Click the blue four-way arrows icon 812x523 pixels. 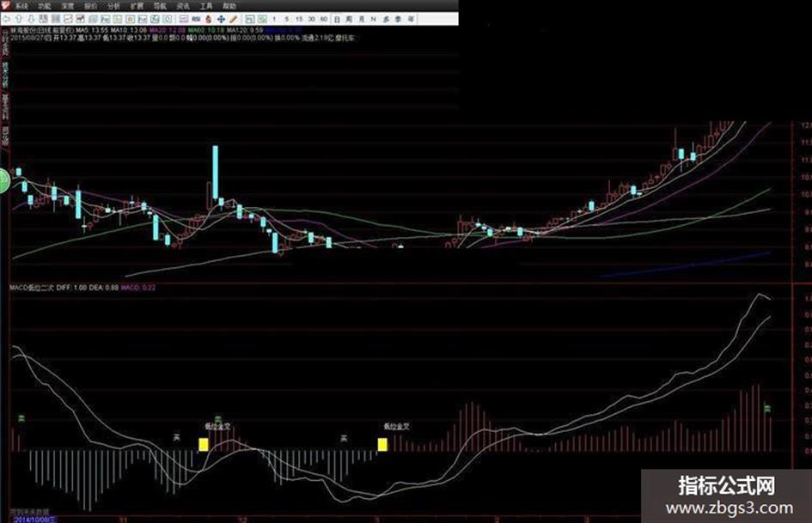coord(221,19)
